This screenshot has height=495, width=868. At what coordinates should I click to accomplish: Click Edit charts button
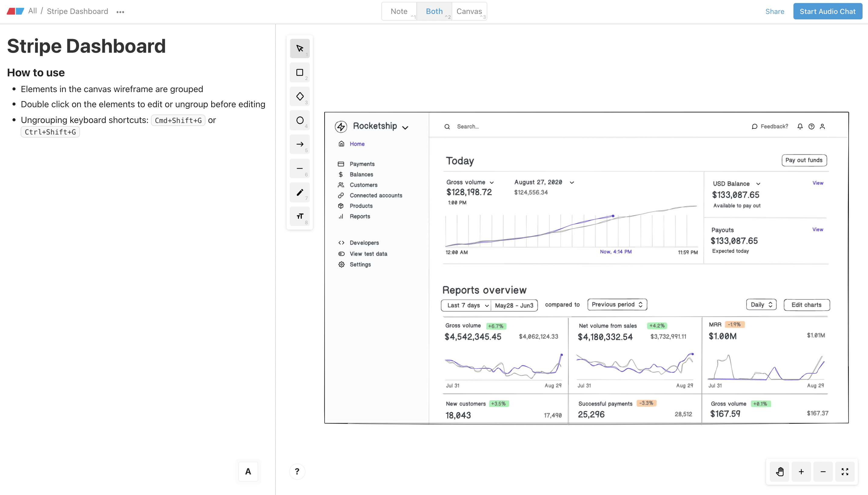tap(806, 305)
